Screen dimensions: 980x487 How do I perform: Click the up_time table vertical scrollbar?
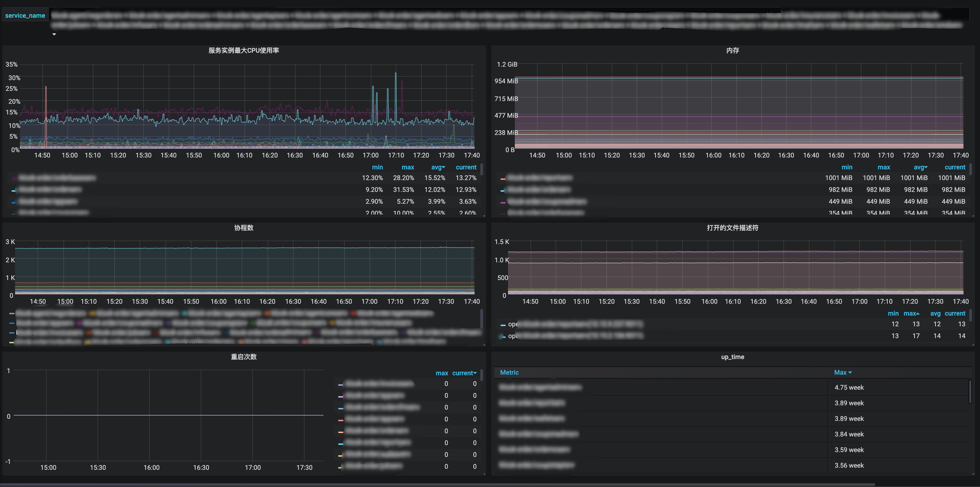tap(970, 392)
